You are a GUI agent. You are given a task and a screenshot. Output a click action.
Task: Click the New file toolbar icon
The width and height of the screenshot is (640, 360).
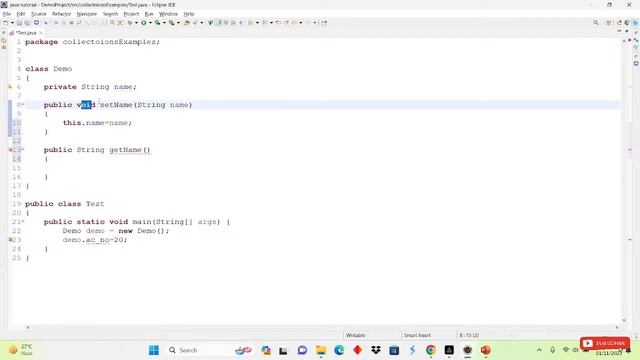pyautogui.click(x=6, y=23)
